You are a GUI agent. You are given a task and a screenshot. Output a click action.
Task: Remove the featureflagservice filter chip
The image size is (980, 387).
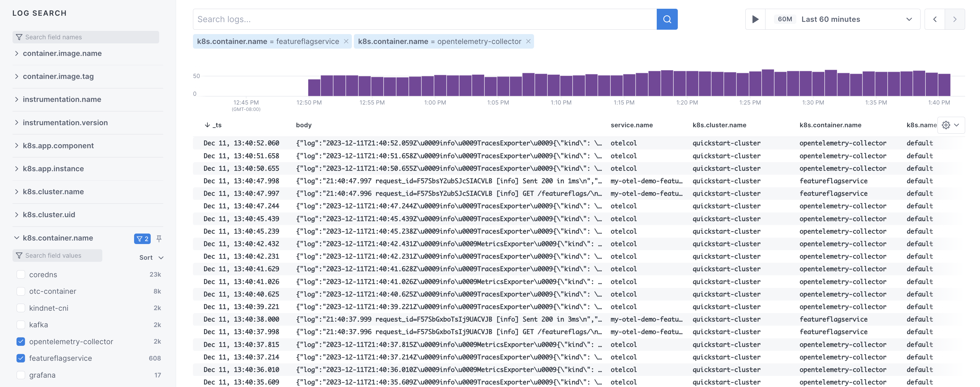[346, 41]
